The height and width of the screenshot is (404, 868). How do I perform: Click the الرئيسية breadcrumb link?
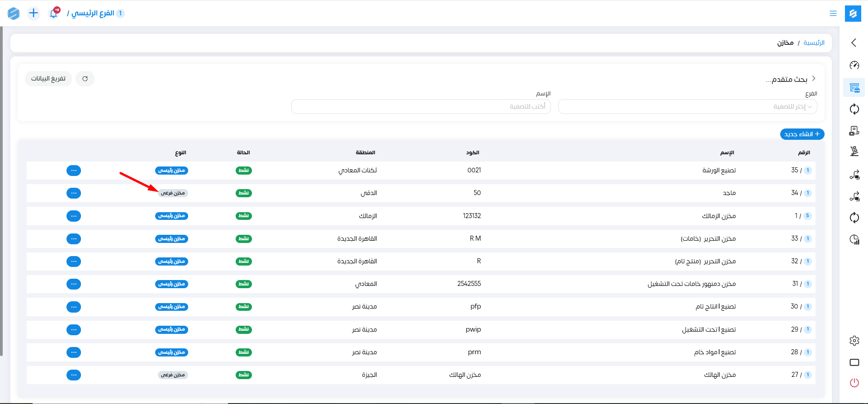tap(814, 43)
